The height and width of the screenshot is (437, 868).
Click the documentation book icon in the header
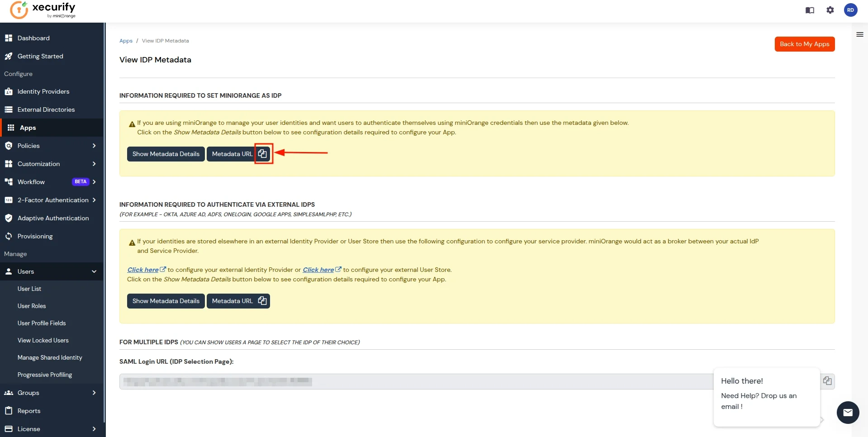point(810,10)
